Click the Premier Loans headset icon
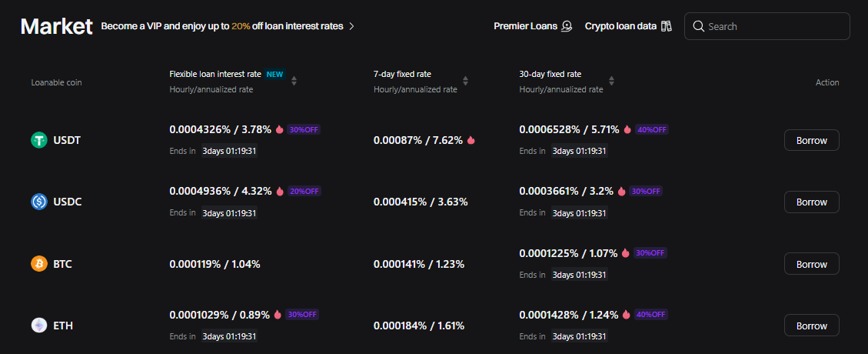The height and width of the screenshot is (354, 868). point(567,26)
